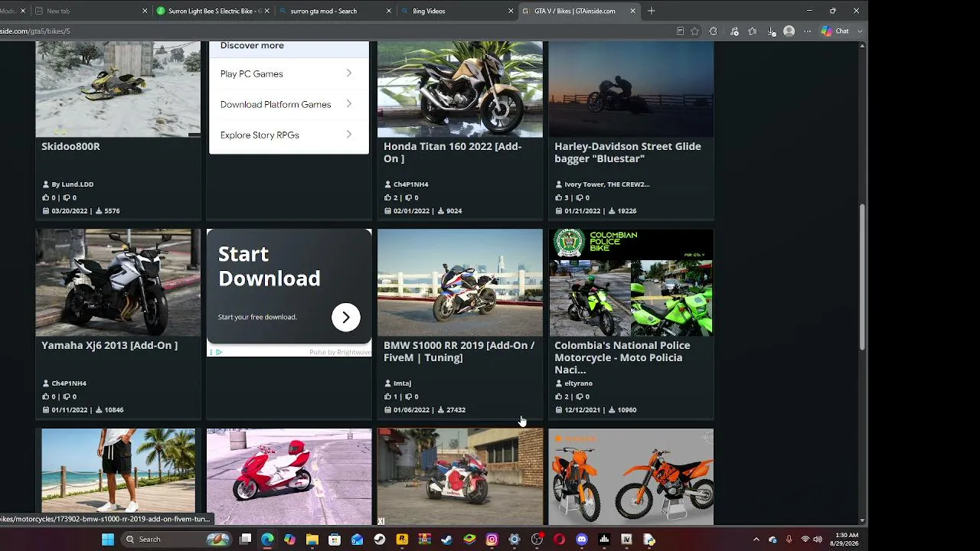Select the GTA V / Bikes GTAinside tab
The width and height of the screenshot is (980, 551).
[579, 11]
